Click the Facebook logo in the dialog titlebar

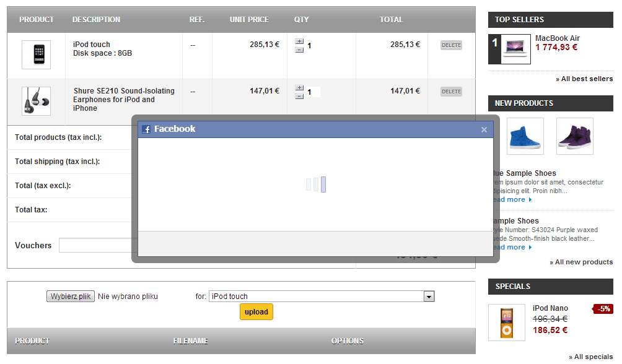click(x=147, y=129)
